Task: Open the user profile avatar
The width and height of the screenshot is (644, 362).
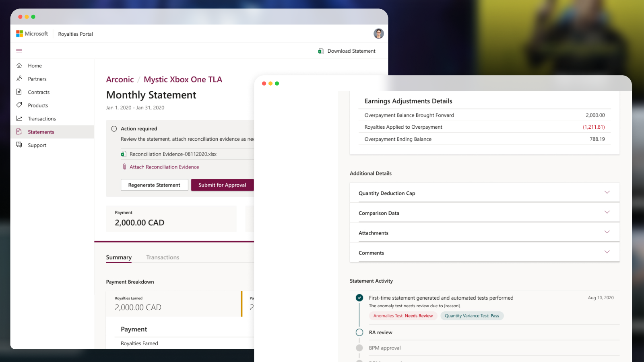Action: pos(378,34)
